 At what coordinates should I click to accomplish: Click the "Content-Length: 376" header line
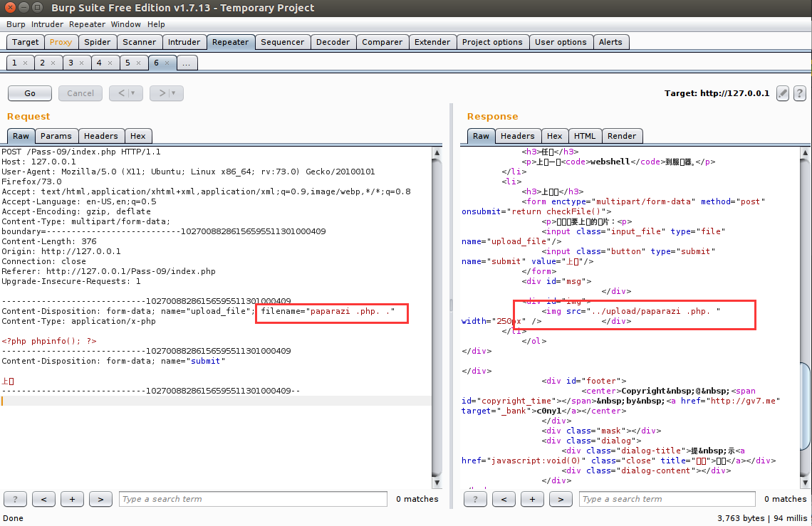tap(49, 241)
